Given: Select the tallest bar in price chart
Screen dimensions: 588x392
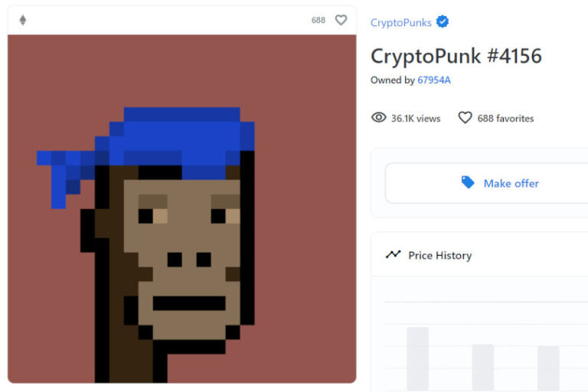Looking at the screenshot, I should 417,358.
